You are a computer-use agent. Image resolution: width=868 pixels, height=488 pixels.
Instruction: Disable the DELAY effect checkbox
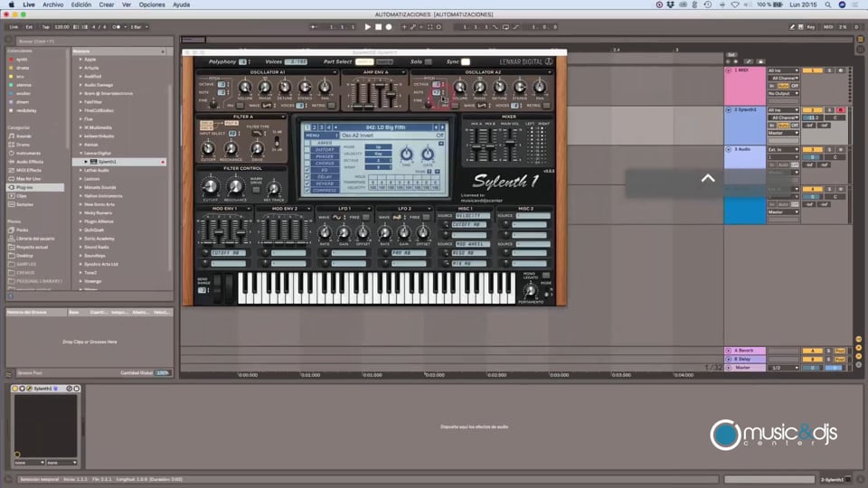click(x=307, y=177)
